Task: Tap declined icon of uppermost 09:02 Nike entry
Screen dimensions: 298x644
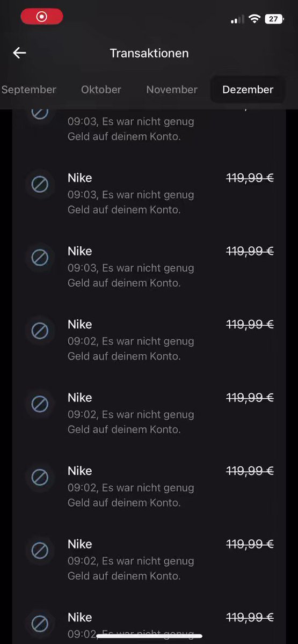Action: pos(40,332)
